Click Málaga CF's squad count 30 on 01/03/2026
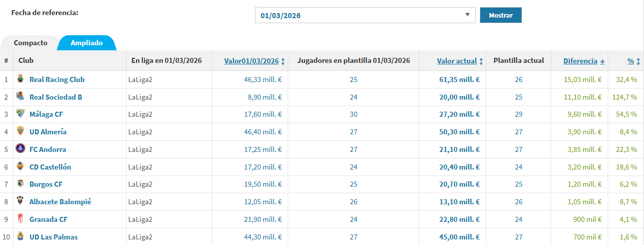644x245 pixels. point(353,114)
